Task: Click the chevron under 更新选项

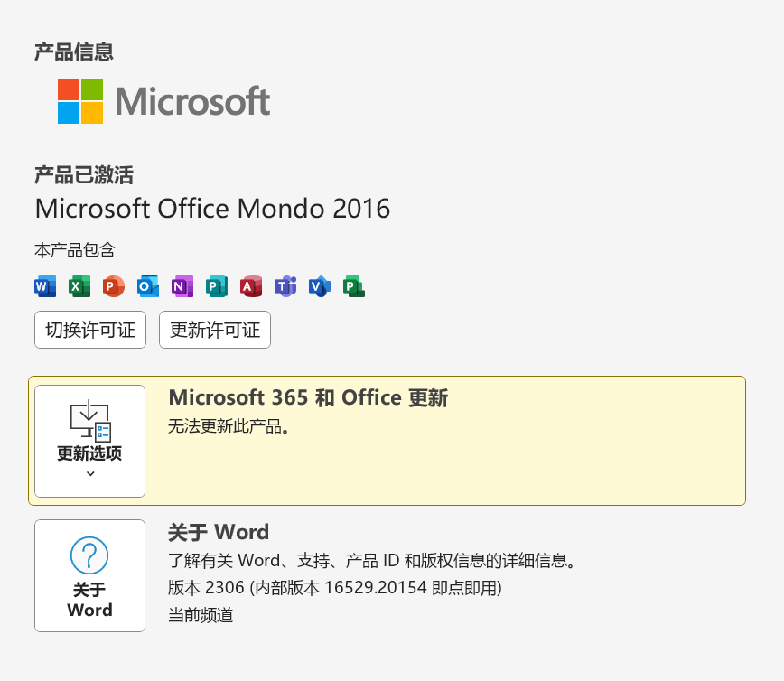Action: 89,473
